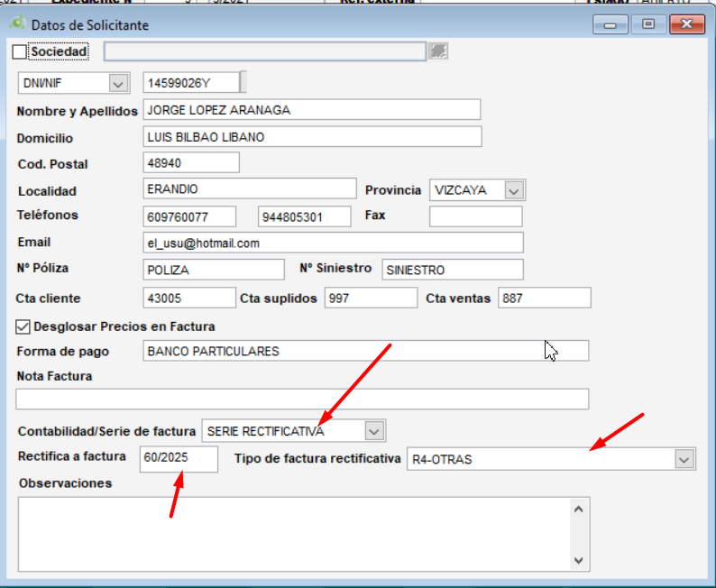Close the Datos de Solicitante window

[688, 25]
